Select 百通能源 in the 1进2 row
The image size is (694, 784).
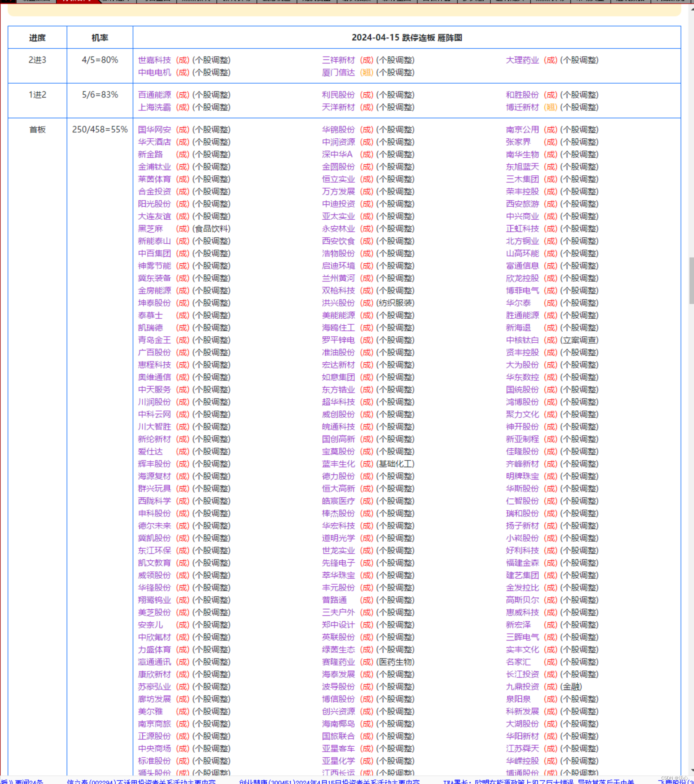coord(155,95)
